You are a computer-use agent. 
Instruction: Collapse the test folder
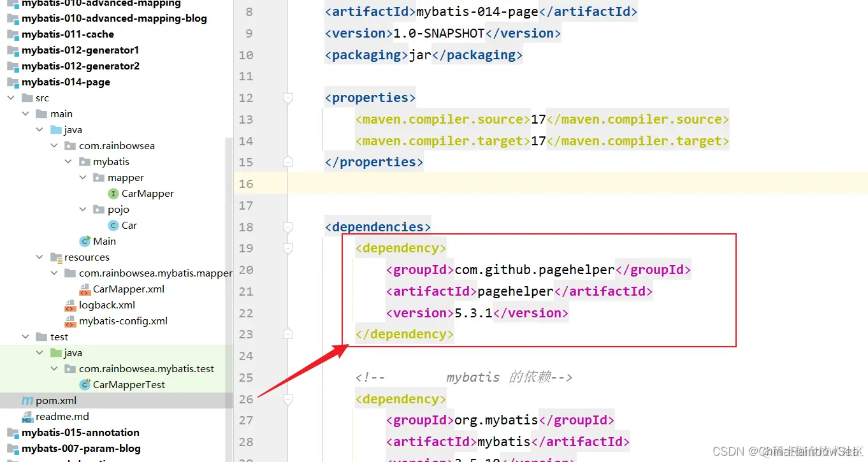(x=25, y=337)
